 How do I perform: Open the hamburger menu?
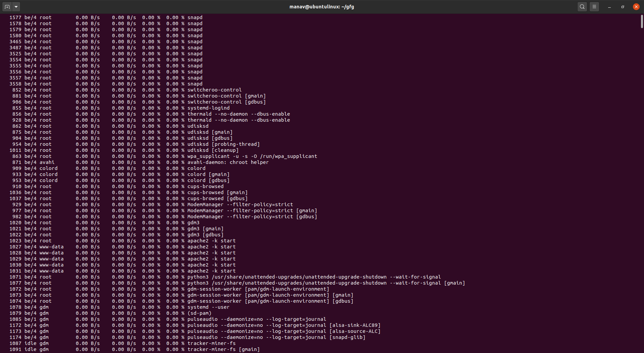tap(594, 7)
